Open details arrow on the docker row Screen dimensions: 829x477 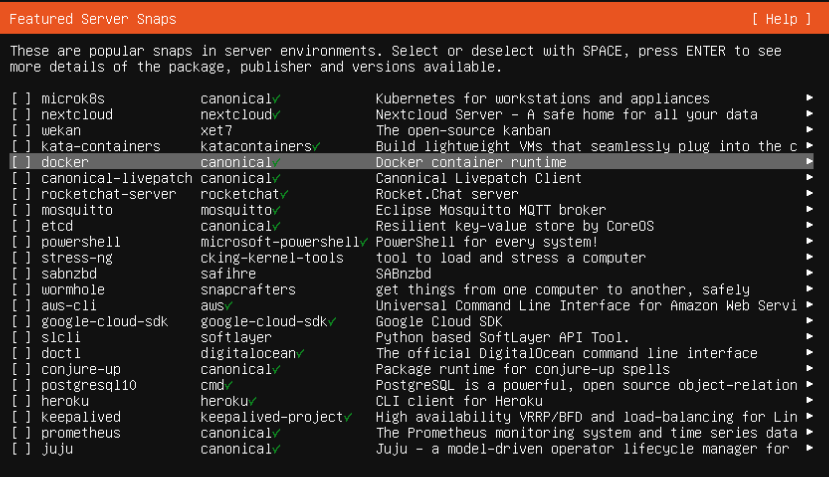(809, 162)
